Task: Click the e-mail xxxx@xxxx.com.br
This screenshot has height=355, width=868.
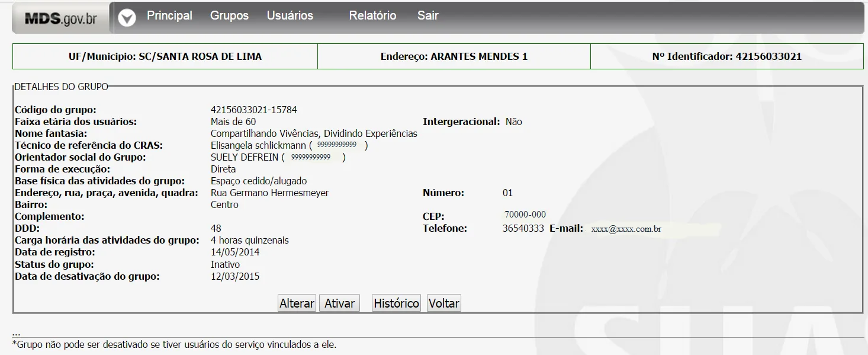Action: click(x=626, y=229)
